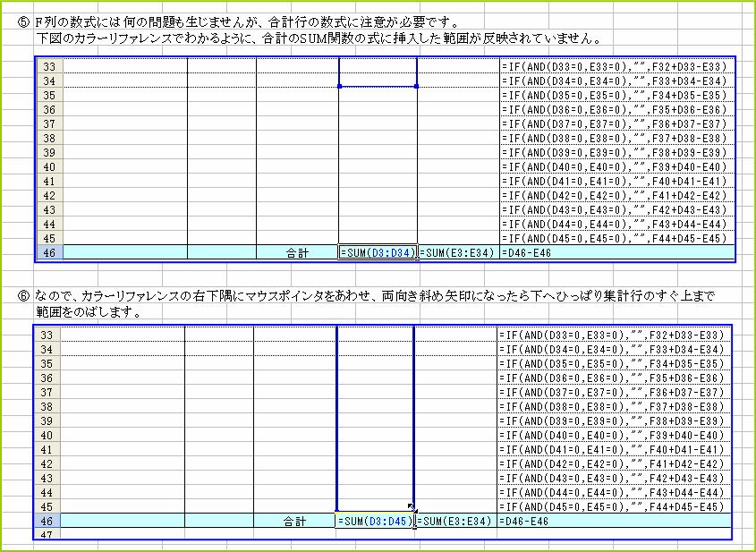
Task: Click the =D46-E46 cell in step ⑤ figure
Action: [617, 252]
